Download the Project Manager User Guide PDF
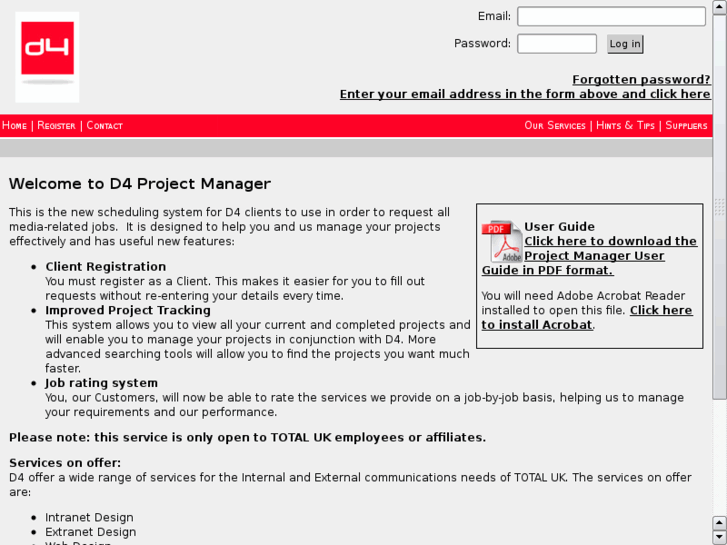Viewport: 727px width, 545px height. [x=589, y=256]
